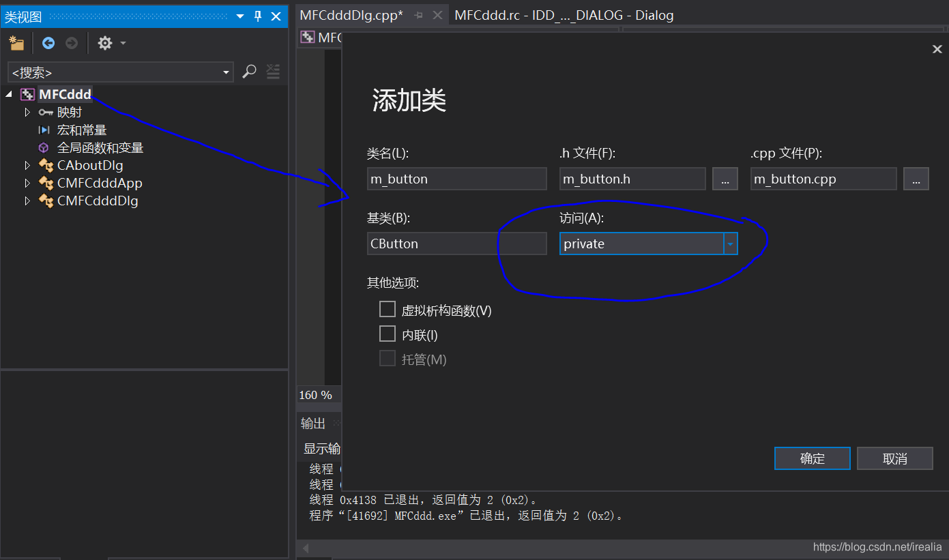Select the MFCddd project item
Screen dimensions: 949x560
coord(65,94)
